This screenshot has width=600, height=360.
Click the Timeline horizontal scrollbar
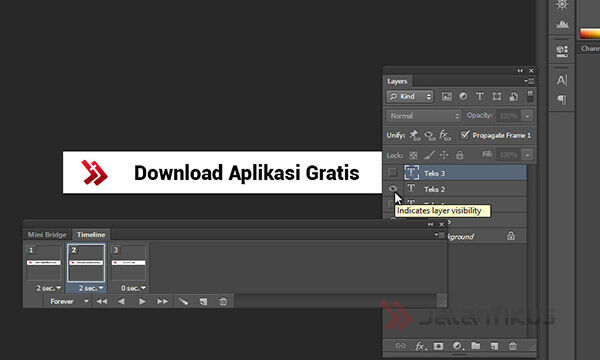335,301
